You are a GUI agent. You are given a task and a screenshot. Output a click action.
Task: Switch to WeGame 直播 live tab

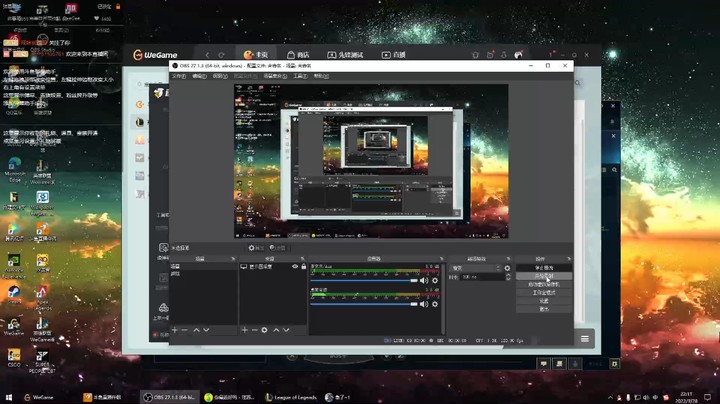tap(394, 55)
